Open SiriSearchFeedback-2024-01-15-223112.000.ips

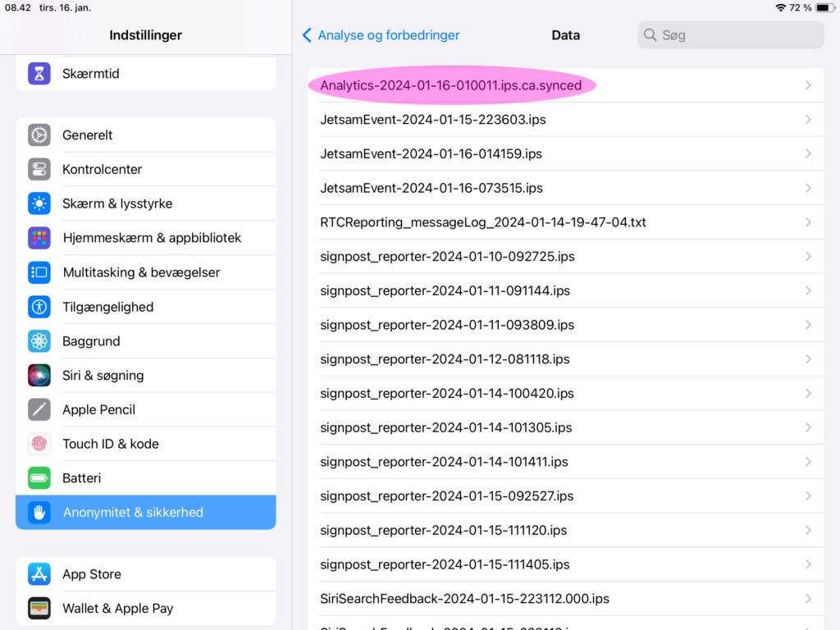pos(566,599)
